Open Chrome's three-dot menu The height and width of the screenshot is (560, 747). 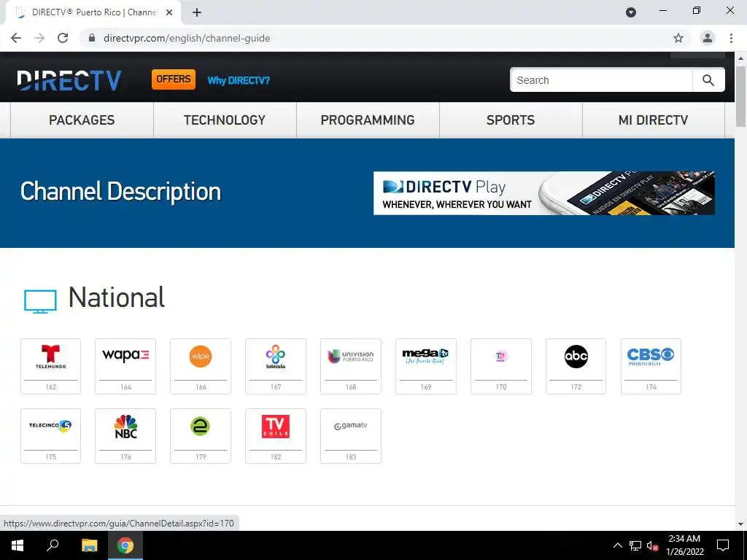tap(731, 38)
